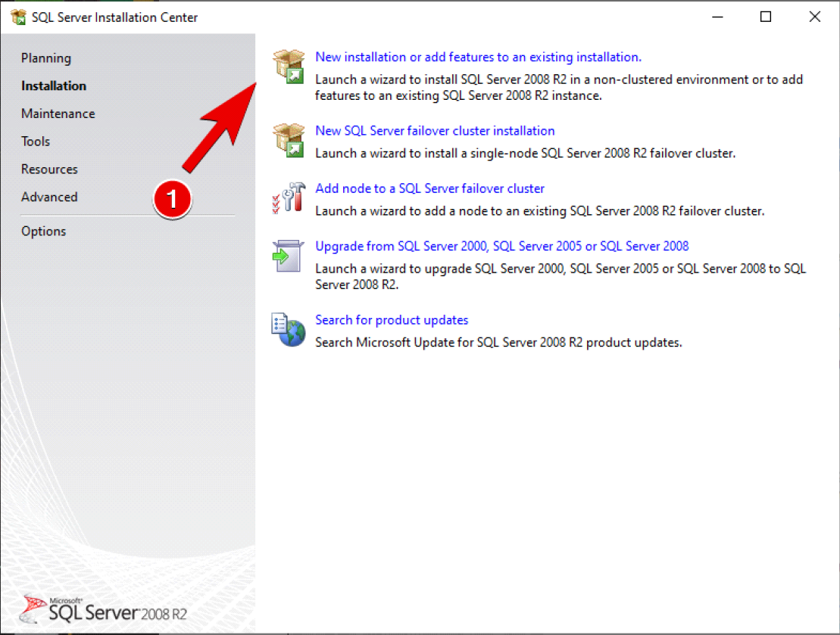Open the Resources section
Screen dimensions: 840x635
pos(49,169)
